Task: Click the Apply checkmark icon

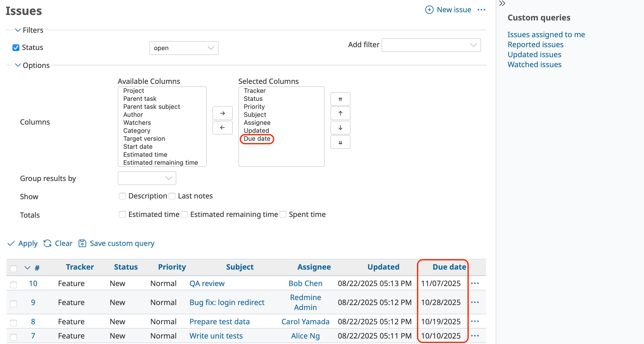Action: pyautogui.click(x=11, y=243)
